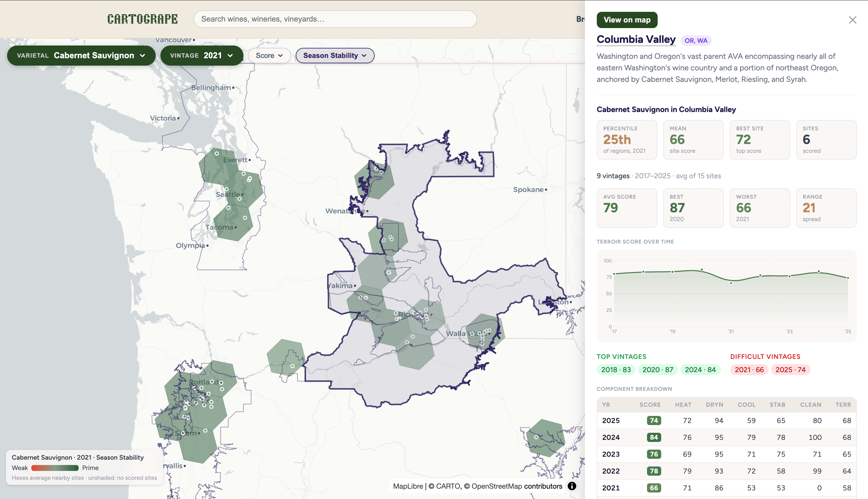
Task: Click the Best Site 72 stat card
Action: coord(760,140)
